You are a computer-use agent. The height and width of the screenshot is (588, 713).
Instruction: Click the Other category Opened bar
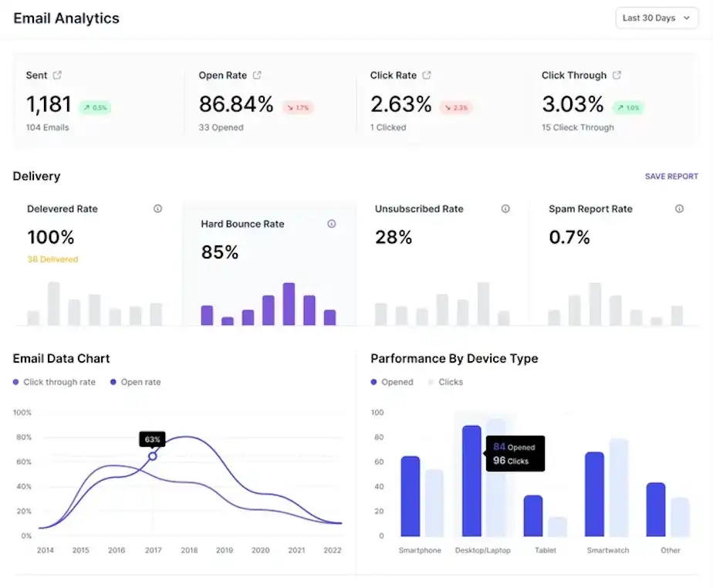pyautogui.click(x=656, y=509)
